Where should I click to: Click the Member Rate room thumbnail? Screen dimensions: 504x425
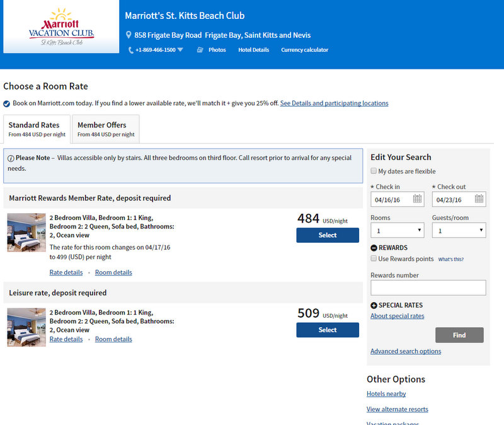[26, 233]
